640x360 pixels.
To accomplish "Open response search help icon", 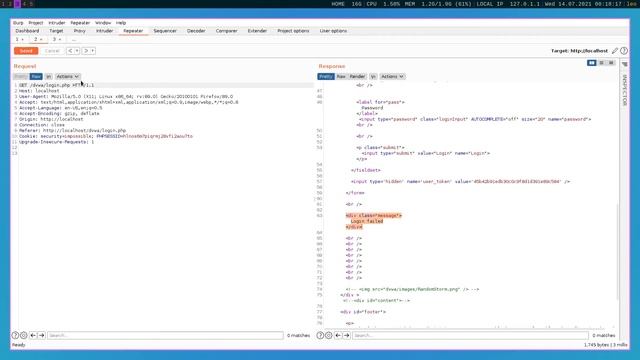I will pos(320,335).
